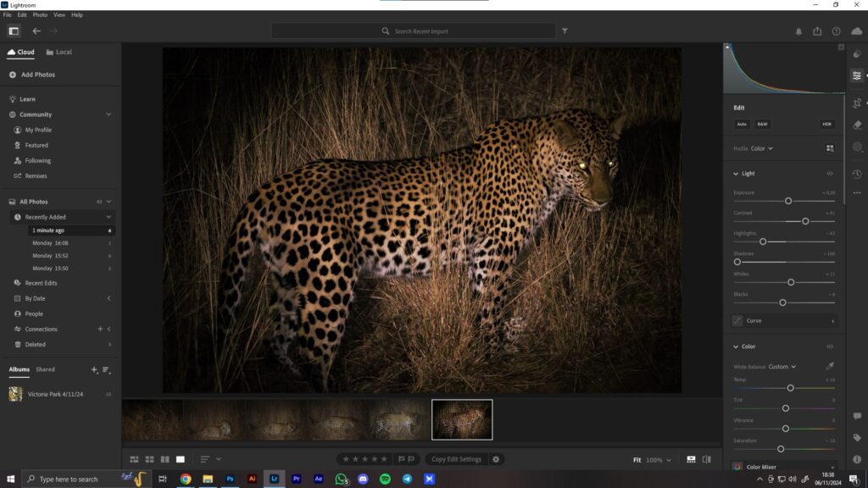
Task: Toggle show original before/after icon
Action: [x=706, y=459]
